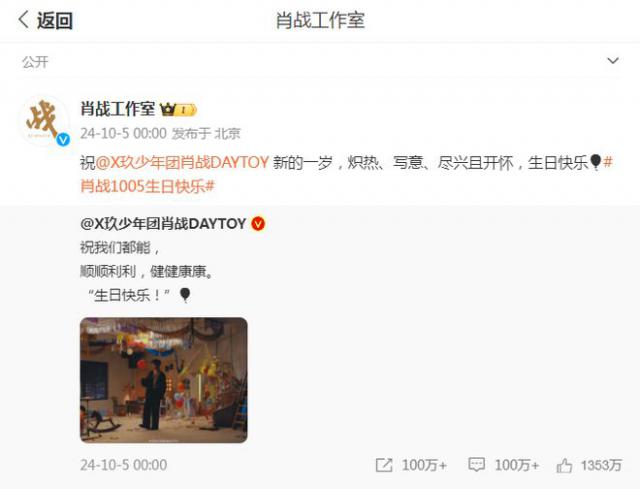Viewport: 640px width, 489px height.
Task: Open comments via speech bubble icon
Action: tap(476, 465)
